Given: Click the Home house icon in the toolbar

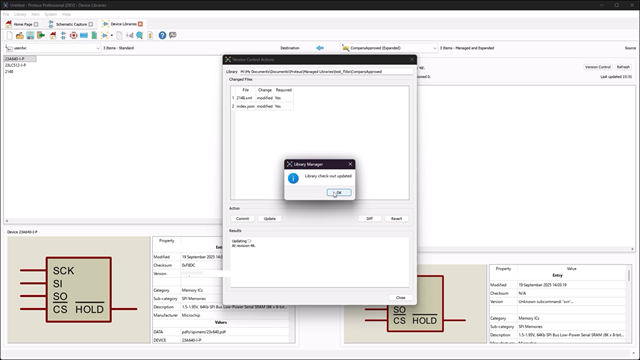Looking at the screenshot, I should click(53, 36).
